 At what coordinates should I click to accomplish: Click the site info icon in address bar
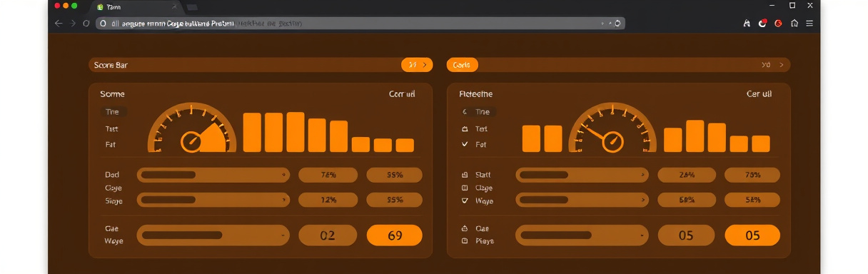tap(103, 23)
